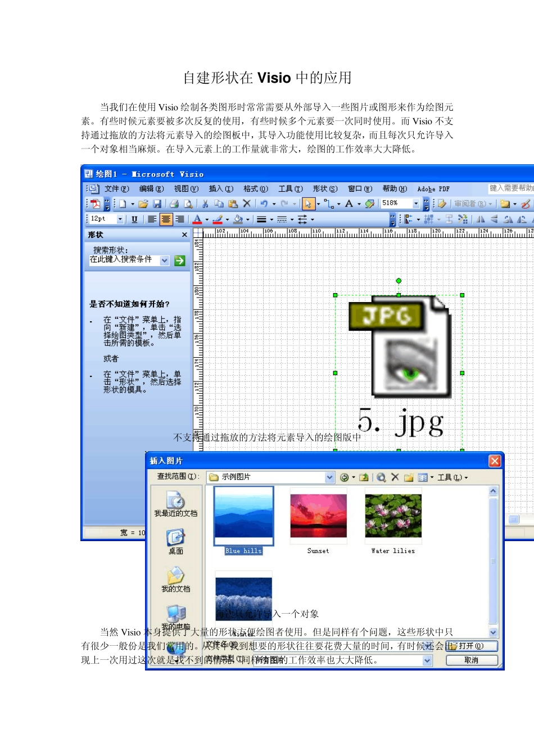Open the 插入 menu
Image resolution: width=534 pixels, height=756 pixels.
point(221,189)
